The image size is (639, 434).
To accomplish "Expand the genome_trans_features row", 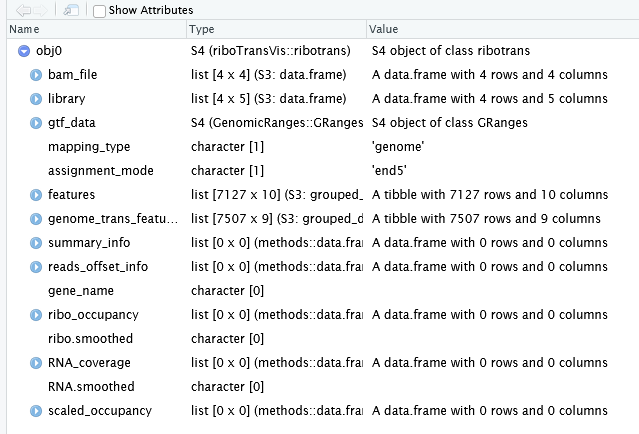I will (x=36, y=219).
